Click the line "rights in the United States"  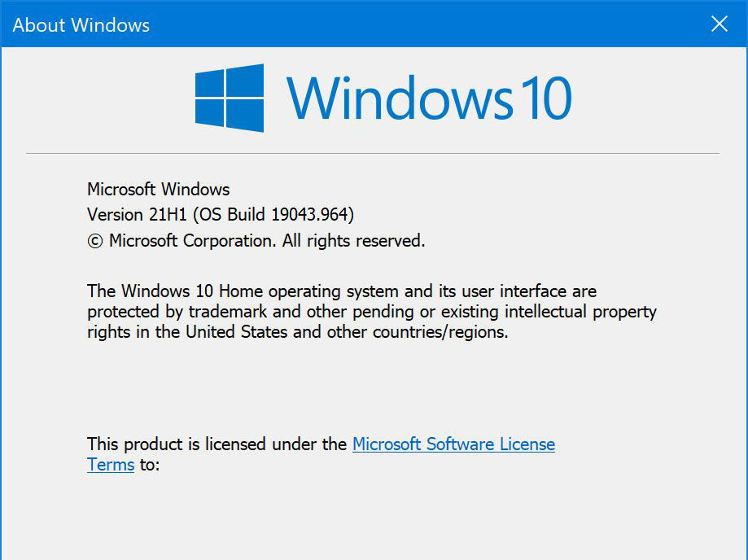click(x=298, y=332)
